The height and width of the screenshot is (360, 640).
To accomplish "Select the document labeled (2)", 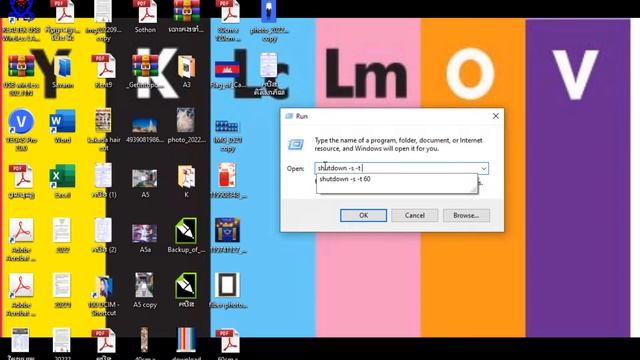I will coord(104,236).
